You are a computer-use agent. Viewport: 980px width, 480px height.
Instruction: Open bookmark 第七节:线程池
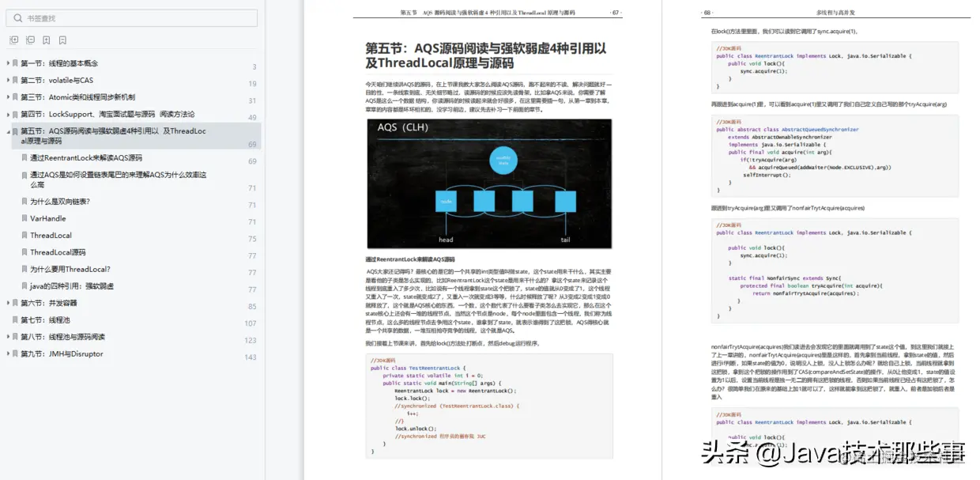[x=45, y=320]
